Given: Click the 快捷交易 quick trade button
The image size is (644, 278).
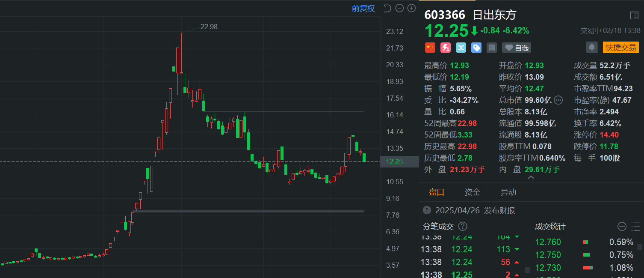Looking at the screenshot, I should (620, 47).
